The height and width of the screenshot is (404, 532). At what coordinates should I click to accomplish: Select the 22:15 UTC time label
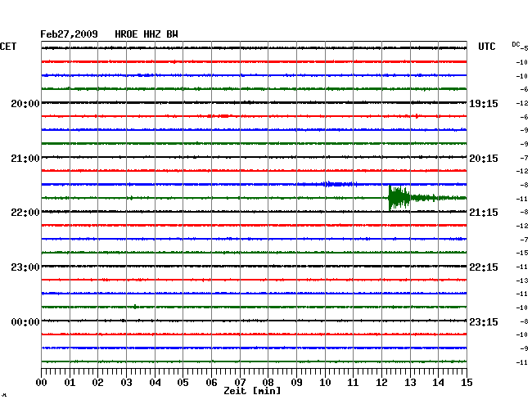(x=484, y=267)
